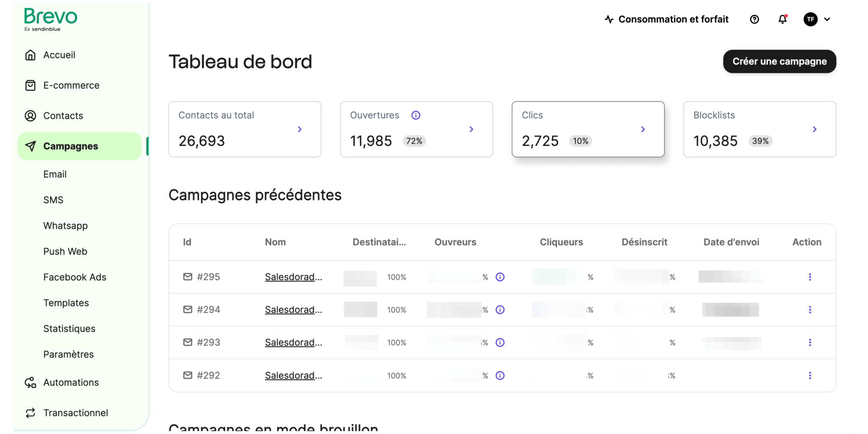The width and height of the screenshot is (868, 434).
Task: Click the Contacts people icon
Action: click(x=30, y=115)
